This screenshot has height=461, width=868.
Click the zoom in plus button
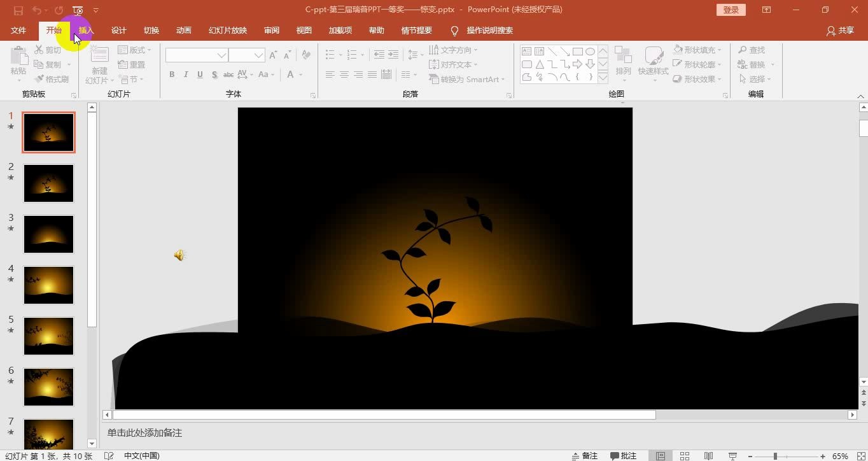[823, 456]
